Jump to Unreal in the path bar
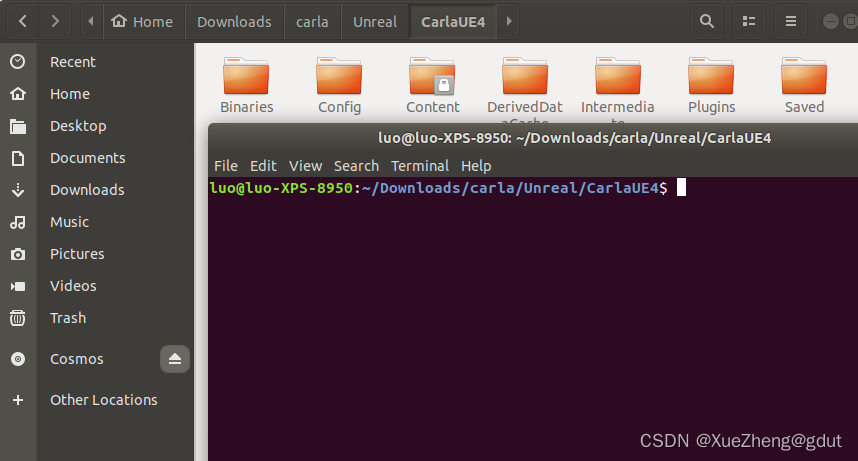Viewport: 858px width, 461px height. (x=375, y=21)
